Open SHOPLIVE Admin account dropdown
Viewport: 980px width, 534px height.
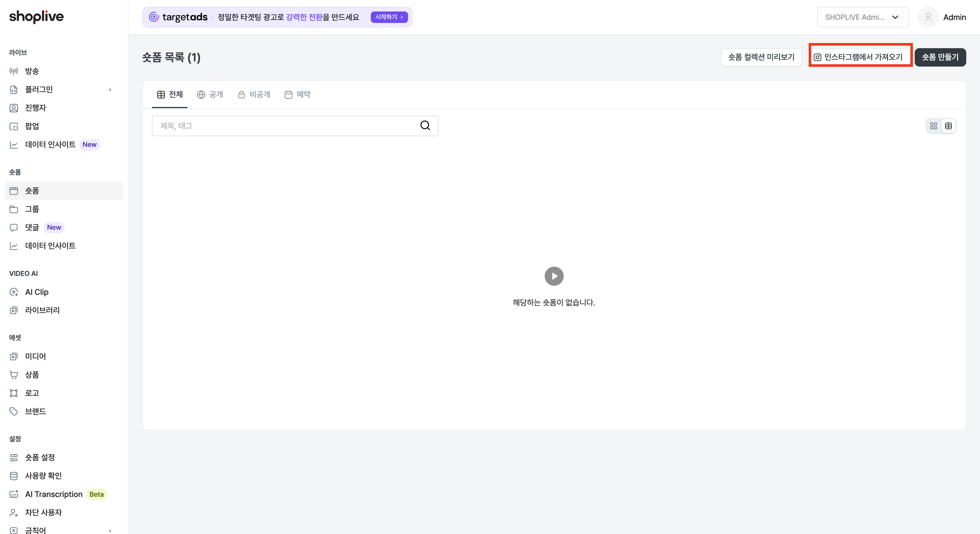pos(863,17)
